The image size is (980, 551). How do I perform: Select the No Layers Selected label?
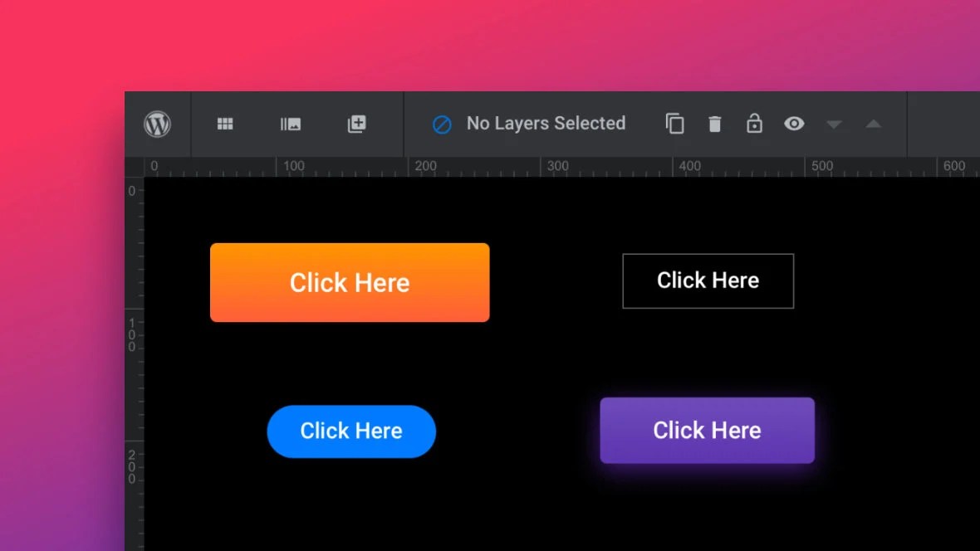[x=546, y=123]
